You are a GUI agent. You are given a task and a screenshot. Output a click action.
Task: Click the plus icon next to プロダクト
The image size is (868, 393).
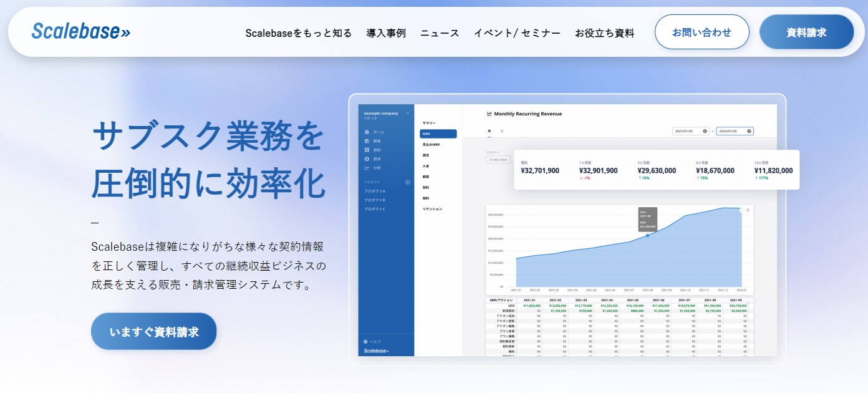(x=408, y=182)
